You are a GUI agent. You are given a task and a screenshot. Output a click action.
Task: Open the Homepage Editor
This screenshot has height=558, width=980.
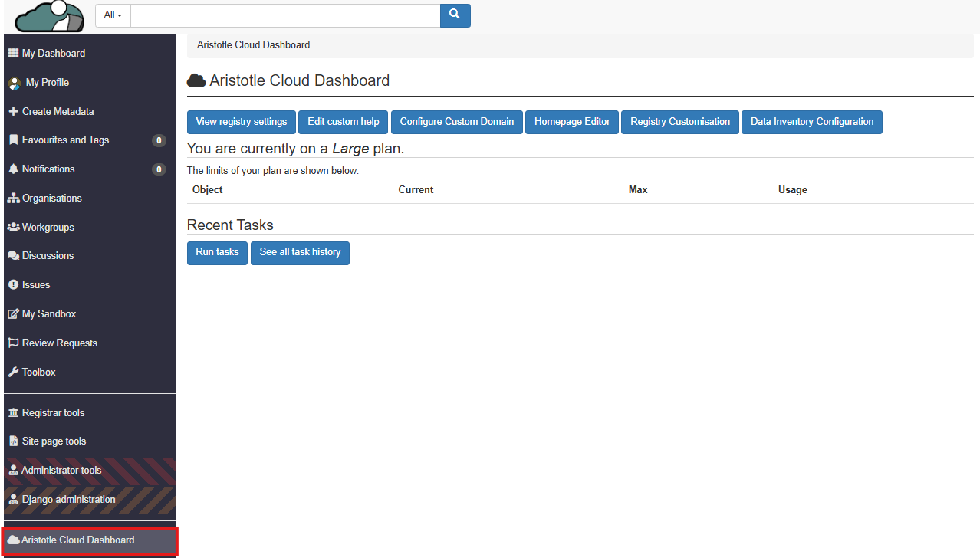572,122
